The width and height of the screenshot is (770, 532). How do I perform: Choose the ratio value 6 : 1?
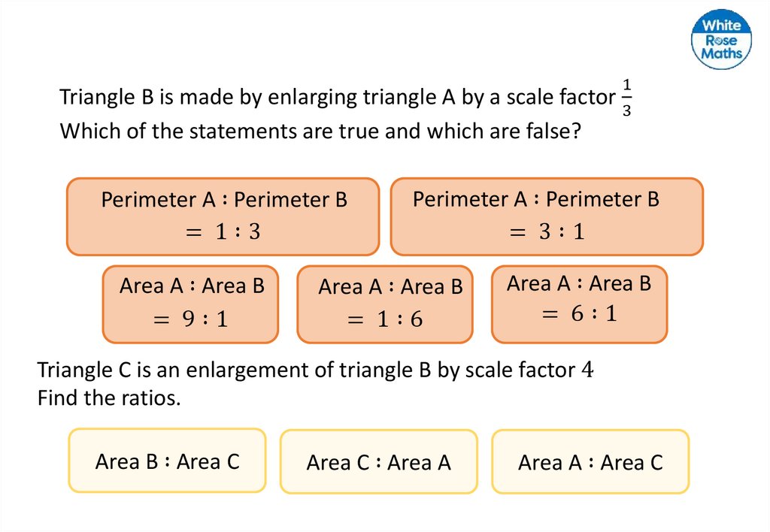579,313
